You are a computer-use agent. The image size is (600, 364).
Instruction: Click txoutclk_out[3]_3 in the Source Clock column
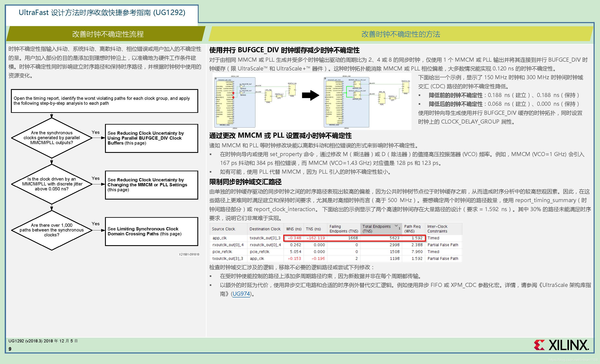point(228,258)
